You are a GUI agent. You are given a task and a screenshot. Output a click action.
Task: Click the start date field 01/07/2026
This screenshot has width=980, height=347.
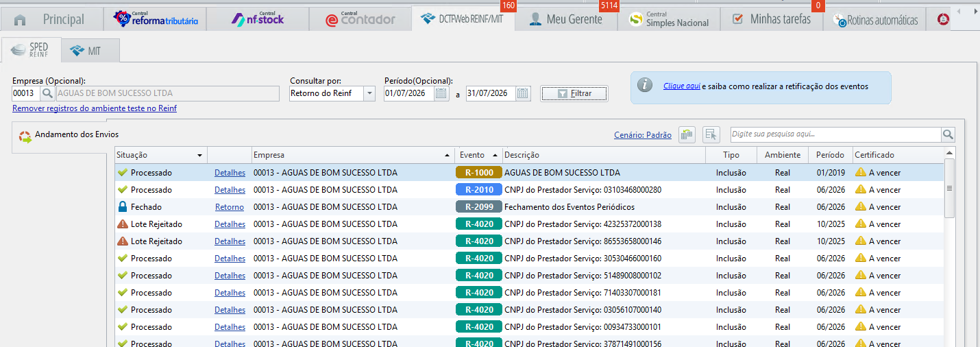(x=408, y=93)
